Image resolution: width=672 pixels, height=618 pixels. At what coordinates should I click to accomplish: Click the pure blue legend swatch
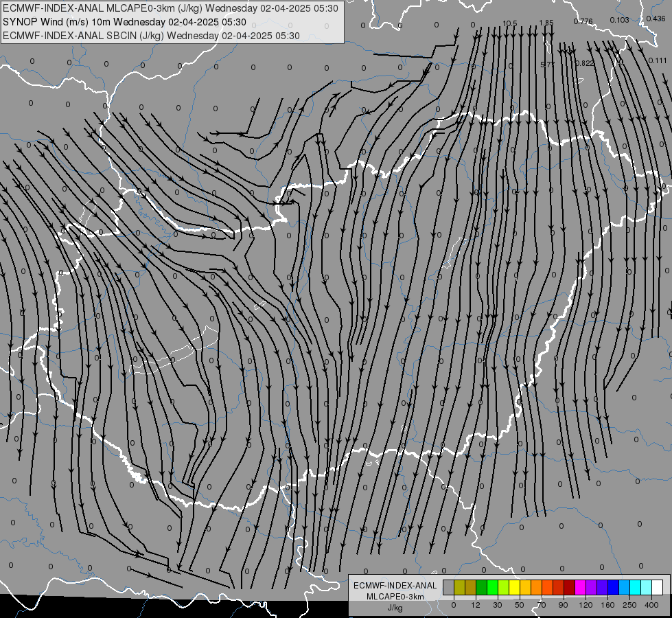pyautogui.click(x=613, y=587)
